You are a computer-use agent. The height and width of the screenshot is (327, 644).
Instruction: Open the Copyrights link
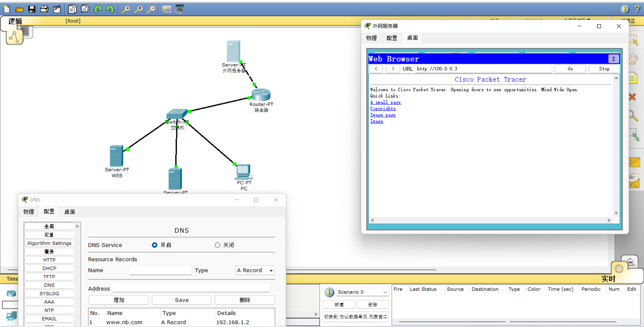383,109
